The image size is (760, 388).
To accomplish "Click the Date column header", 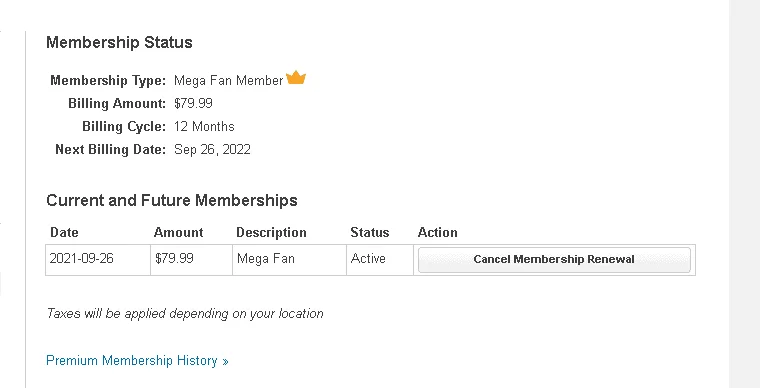I will 64,233.
